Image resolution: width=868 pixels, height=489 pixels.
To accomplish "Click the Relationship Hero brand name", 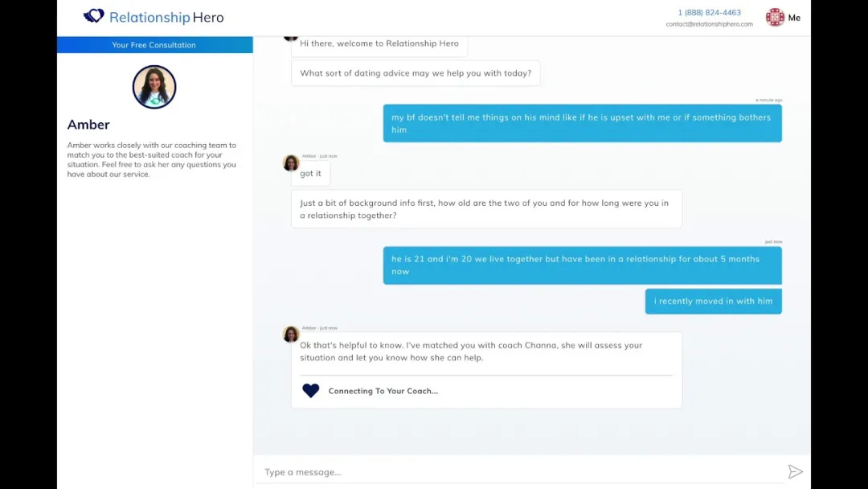I will point(166,17).
